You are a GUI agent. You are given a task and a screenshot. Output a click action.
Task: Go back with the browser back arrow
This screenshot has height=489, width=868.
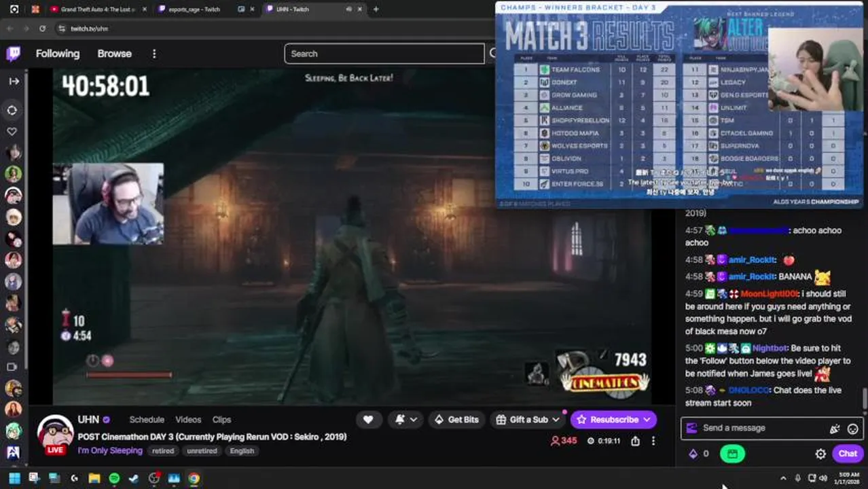point(10,29)
